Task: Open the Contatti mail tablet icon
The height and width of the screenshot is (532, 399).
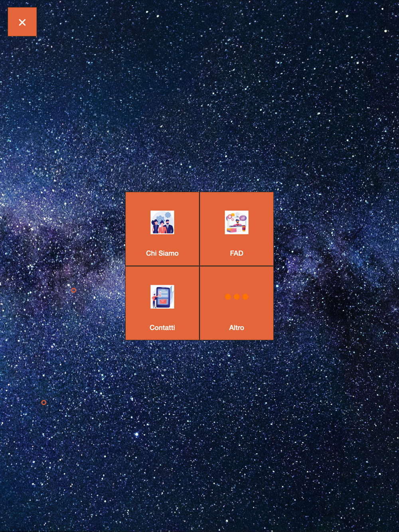Action: click(x=162, y=297)
